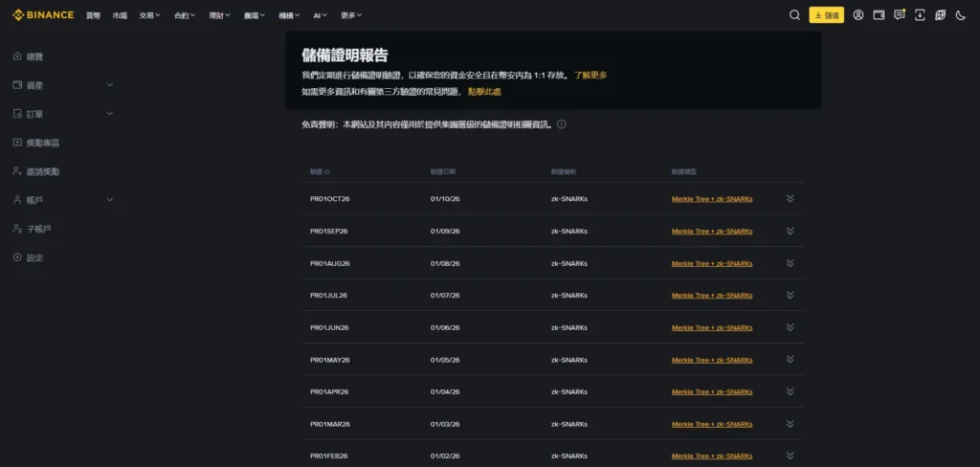This screenshot has height=467, width=980.
Task: Expand the PR01SEP26 row details
Action: (790, 231)
